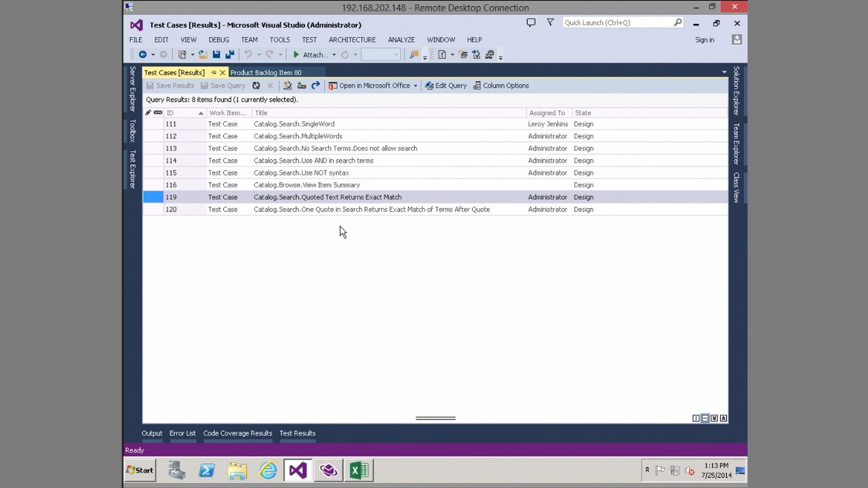Open the ANALYZE menu
This screenshot has height=488, width=868.
[401, 40]
